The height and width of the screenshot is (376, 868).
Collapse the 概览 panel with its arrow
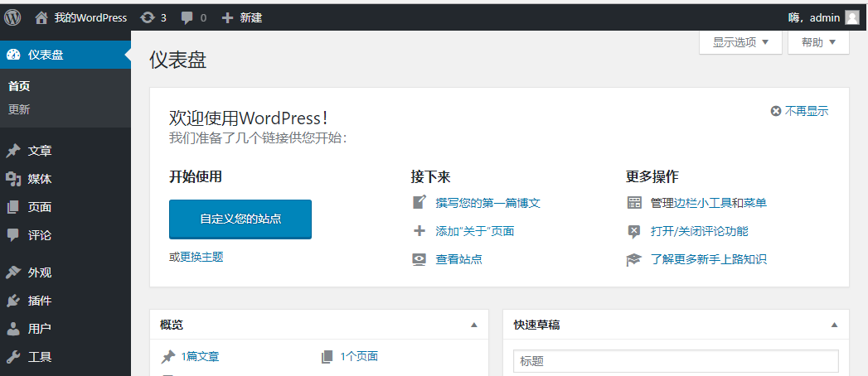point(474,325)
